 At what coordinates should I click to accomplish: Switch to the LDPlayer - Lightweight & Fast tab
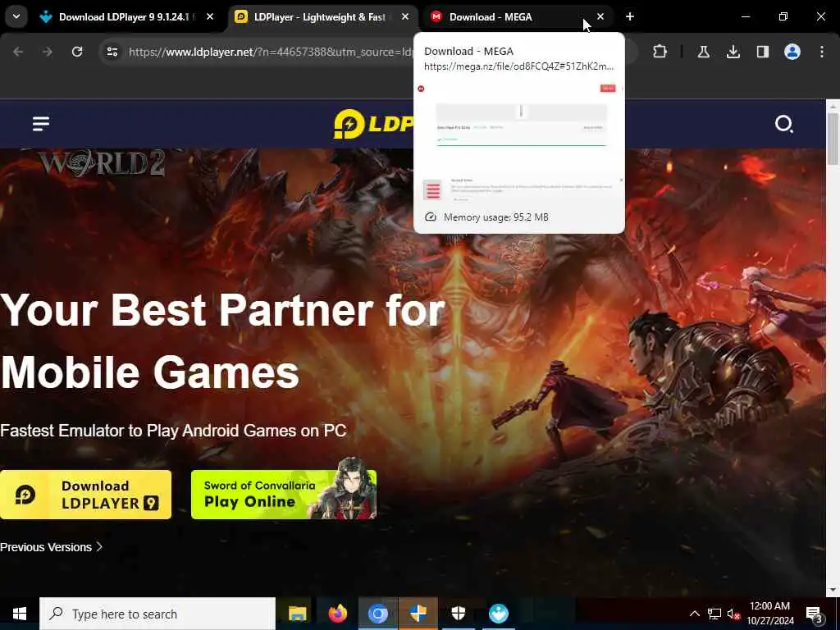(x=322, y=17)
